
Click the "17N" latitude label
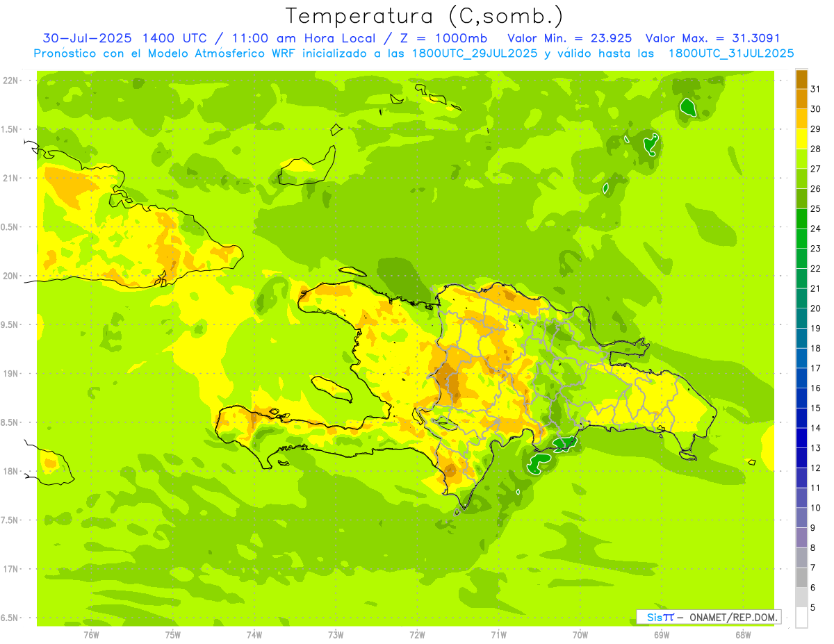point(10,569)
